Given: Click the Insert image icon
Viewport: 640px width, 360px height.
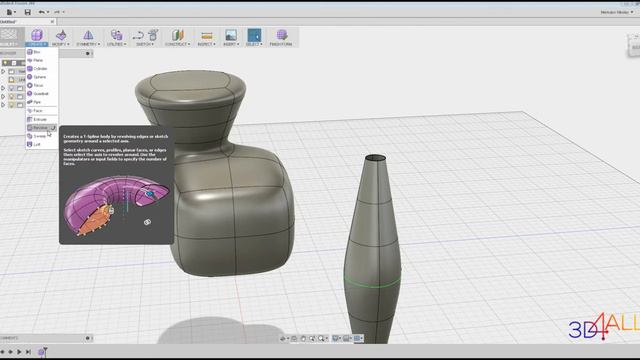Looking at the screenshot, I should 231,35.
